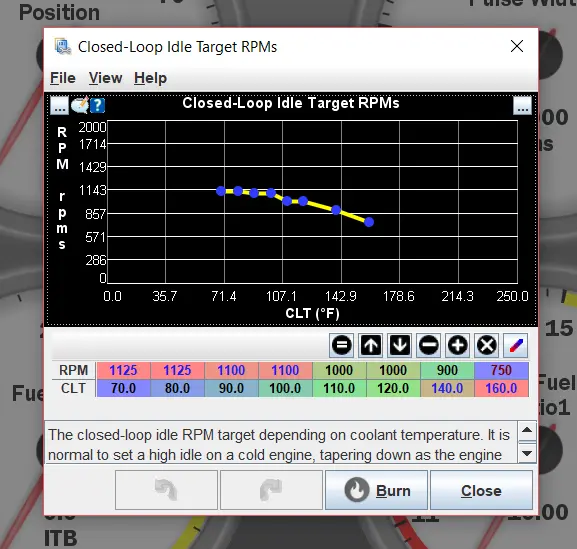Open the blue question mark help icon

98,106
